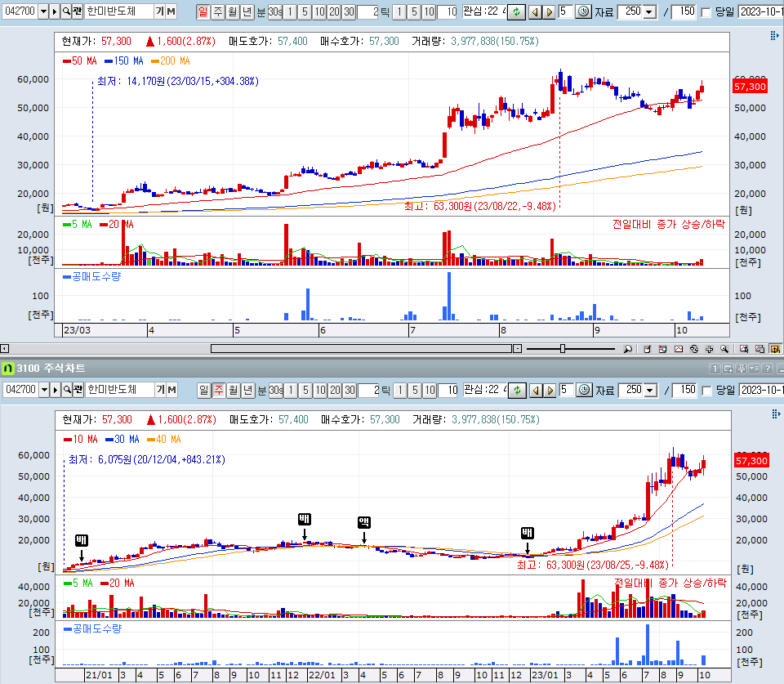Click the 40 MA legend label in weekly chart
Viewport: 784px width, 684px height.
pos(164,440)
